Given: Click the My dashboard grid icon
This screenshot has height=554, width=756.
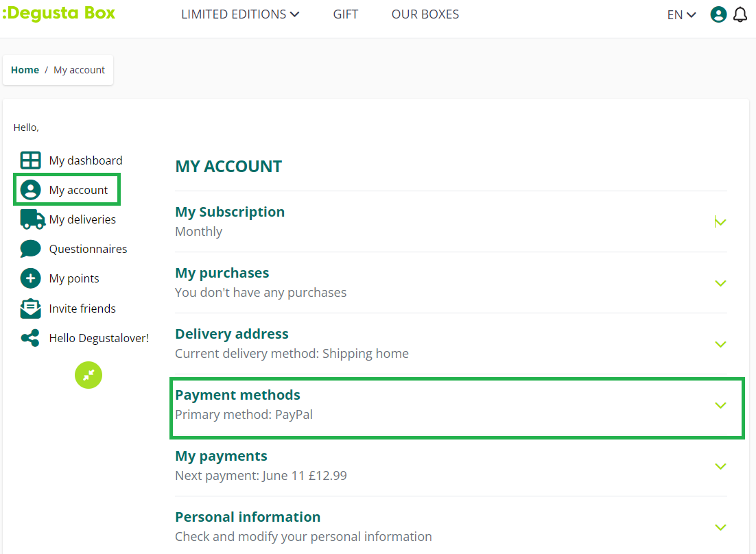Looking at the screenshot, I should (x=30, y=160).
